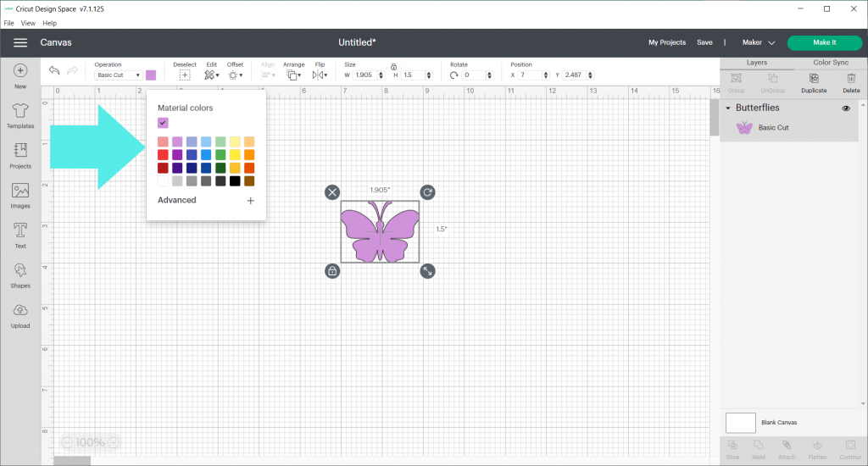Click the Rotate icon in toolbar
This screenshot has width=868, height=466.
pos(454,75)
